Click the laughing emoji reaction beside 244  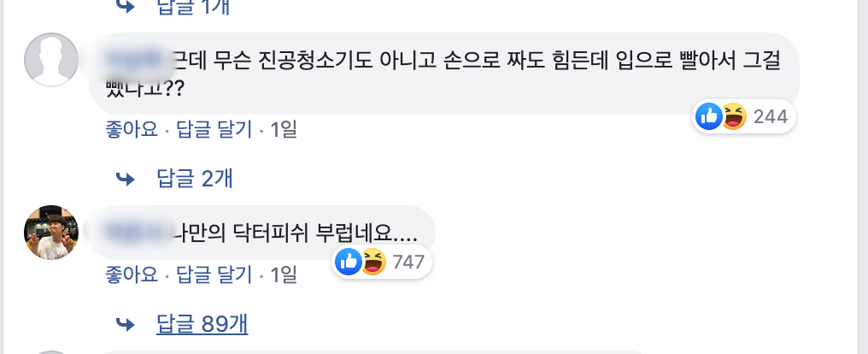pyautogui.click(x=733, y=115)
